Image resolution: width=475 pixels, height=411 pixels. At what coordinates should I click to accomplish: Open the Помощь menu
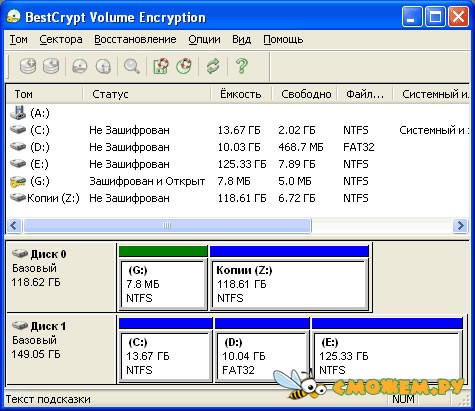(283, 39)
